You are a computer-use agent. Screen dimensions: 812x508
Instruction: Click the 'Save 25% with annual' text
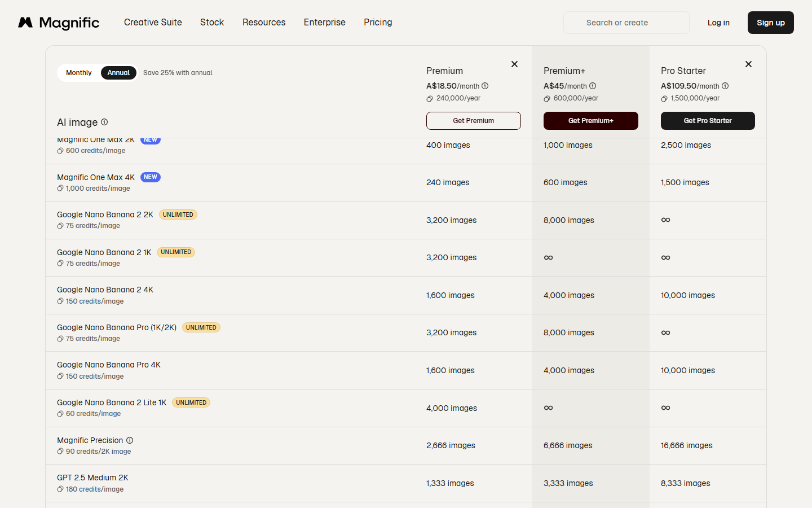point(178,73)
